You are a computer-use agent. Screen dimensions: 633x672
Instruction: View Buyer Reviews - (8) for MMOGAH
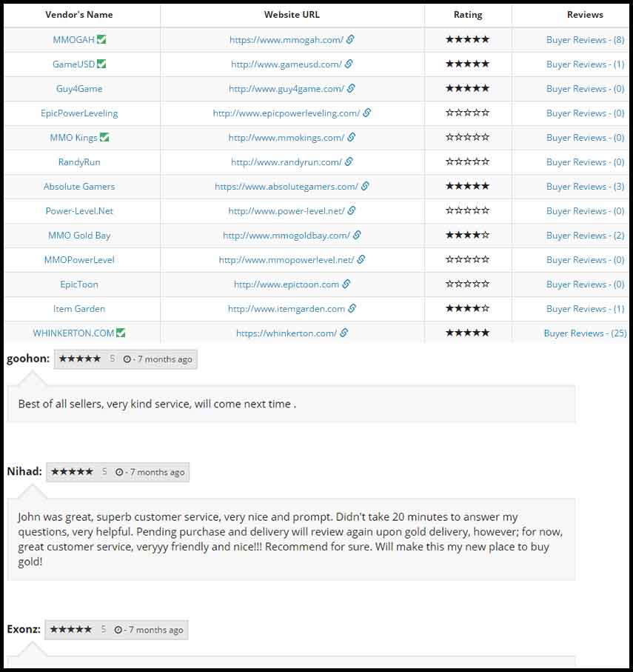click(x=585, y=39)
